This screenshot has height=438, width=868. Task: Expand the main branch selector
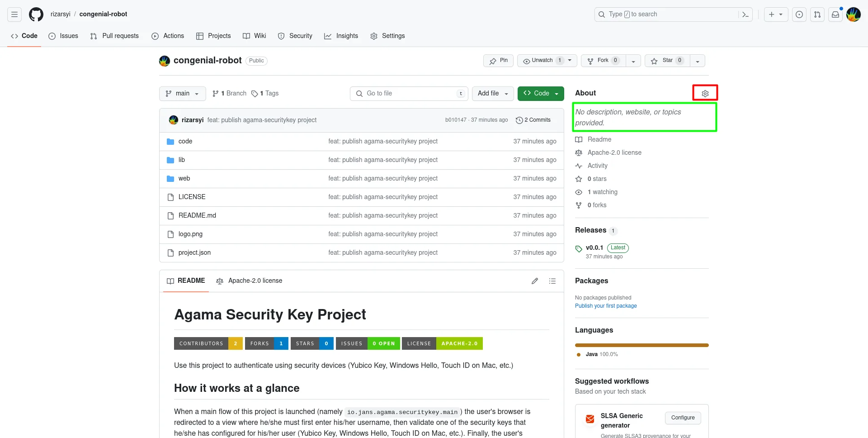tap(183, 94)
